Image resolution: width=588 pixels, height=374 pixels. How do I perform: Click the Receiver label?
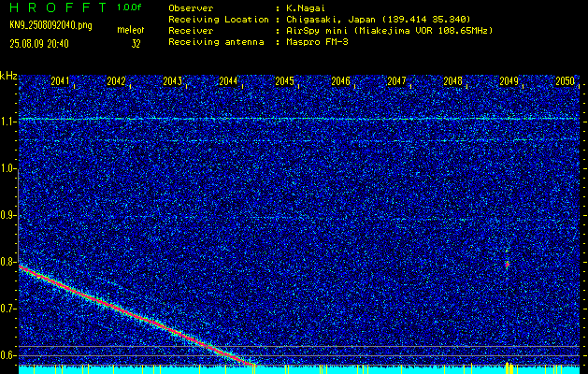[191, 30]
